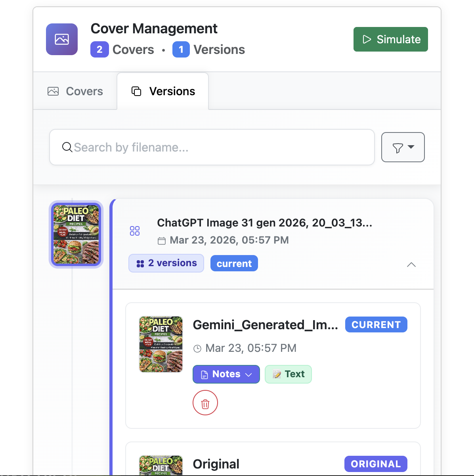
Task: Open the 2 versions badge
Action: tap(166, 263)
